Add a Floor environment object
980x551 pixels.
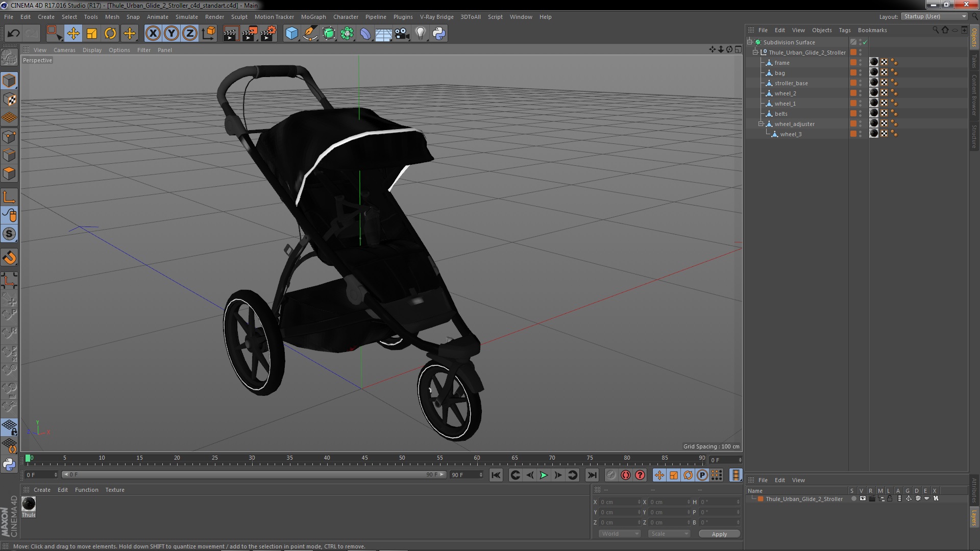383,34
